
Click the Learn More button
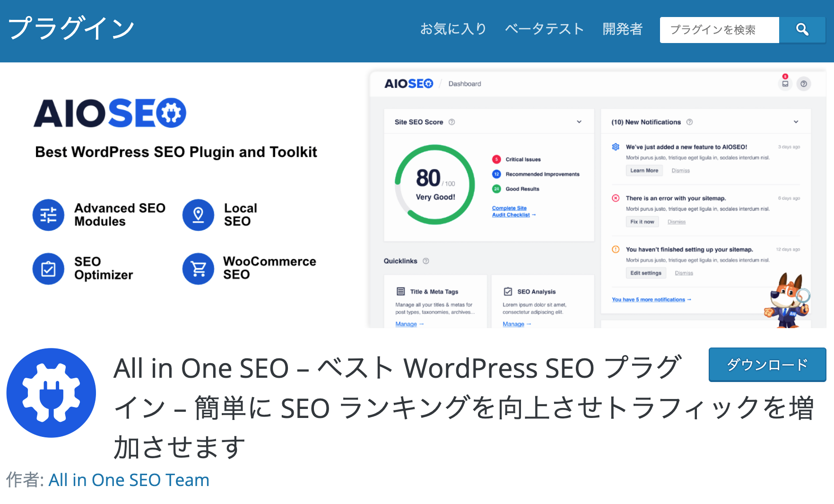[x=644, y=171]
